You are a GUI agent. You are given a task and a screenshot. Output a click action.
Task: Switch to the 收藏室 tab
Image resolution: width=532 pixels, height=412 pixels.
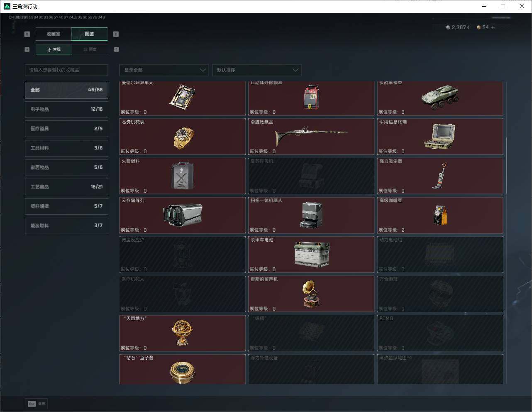point(54,34)
